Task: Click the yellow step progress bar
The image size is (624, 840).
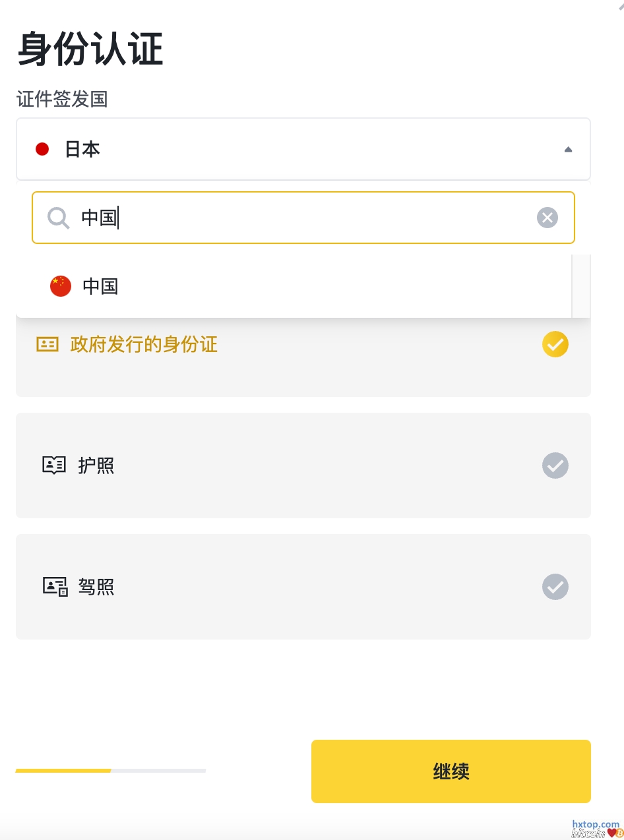Action: point(64,770)
